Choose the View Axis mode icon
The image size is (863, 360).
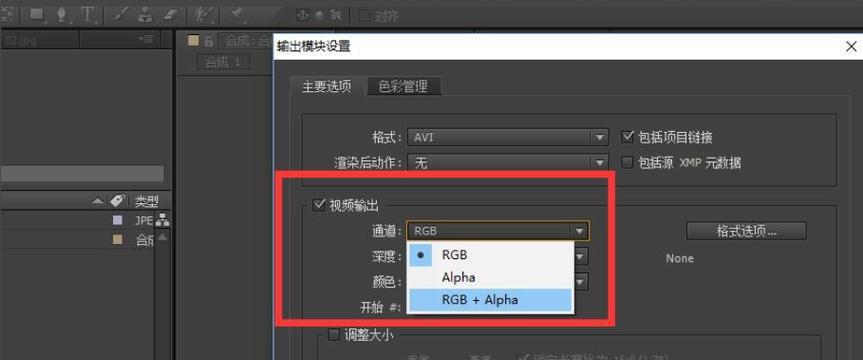pos(335,16)
